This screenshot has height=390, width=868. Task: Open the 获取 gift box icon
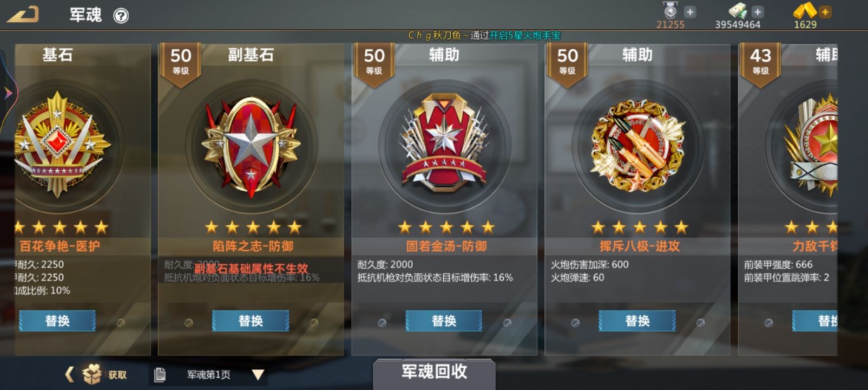[92, 374]
